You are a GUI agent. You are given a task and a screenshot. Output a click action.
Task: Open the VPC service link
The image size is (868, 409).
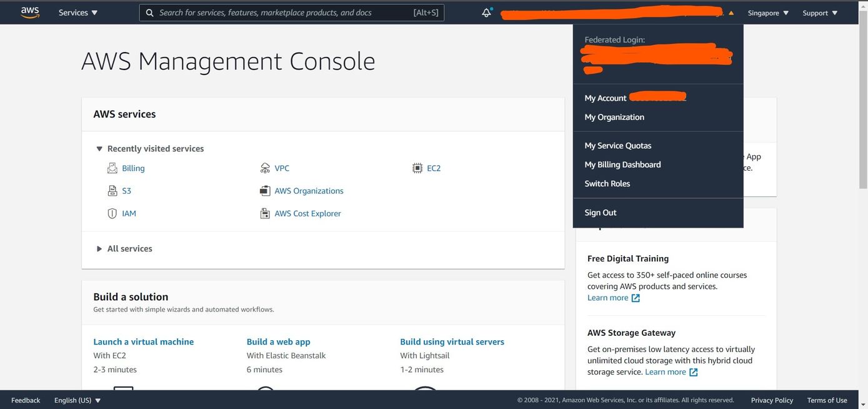tap(282, 168)
